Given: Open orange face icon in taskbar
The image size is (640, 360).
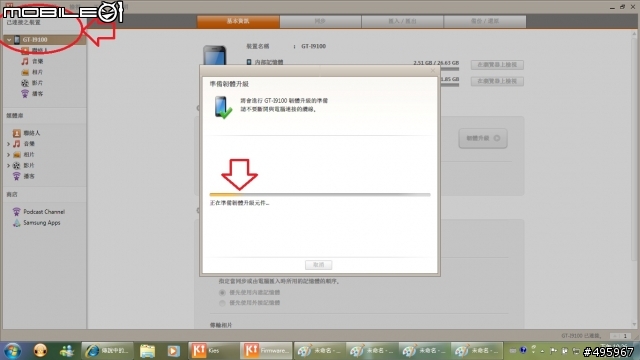Looking at the screenshot, I should pyautogui.click(x=40, y=351).
